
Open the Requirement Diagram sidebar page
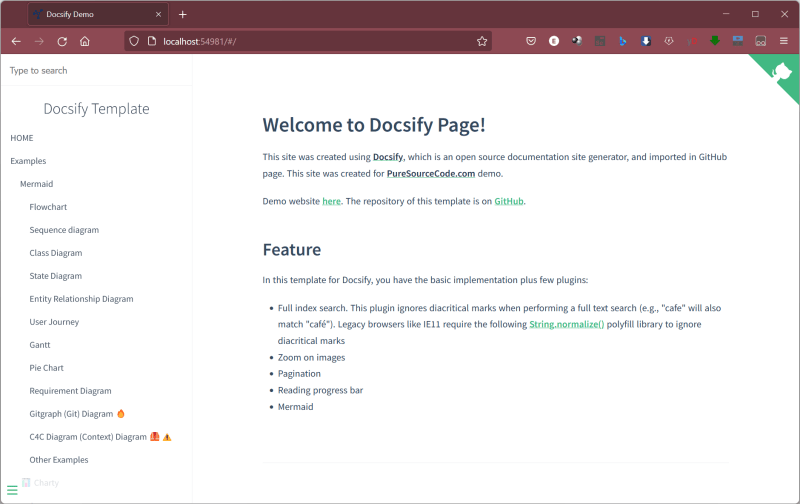(x=70, y=391)
